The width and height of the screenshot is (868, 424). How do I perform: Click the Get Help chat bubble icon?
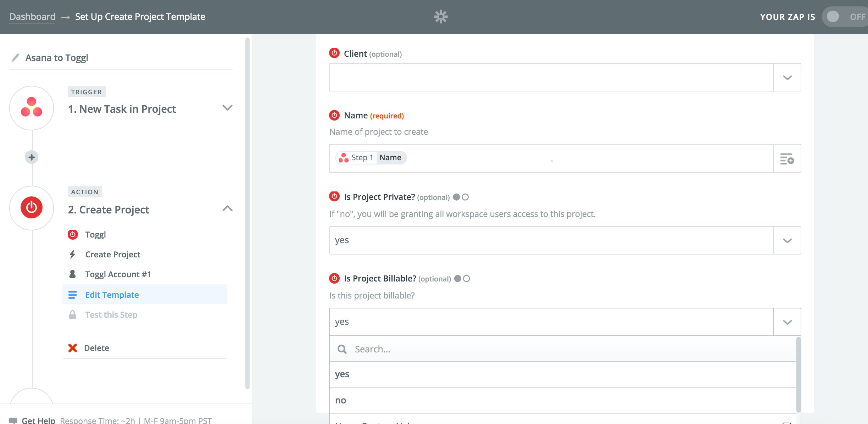pos(13,421)
